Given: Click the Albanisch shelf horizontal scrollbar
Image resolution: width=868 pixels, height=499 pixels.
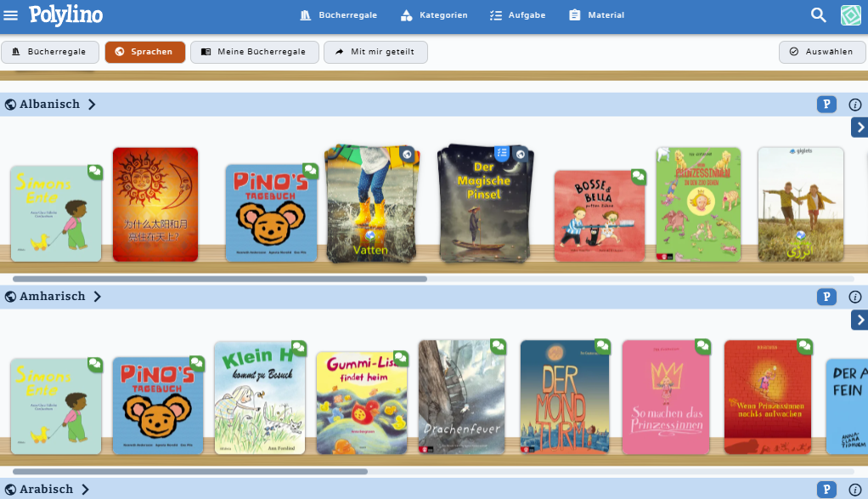Looking at the screenshot, I should (x=220, y=279).
